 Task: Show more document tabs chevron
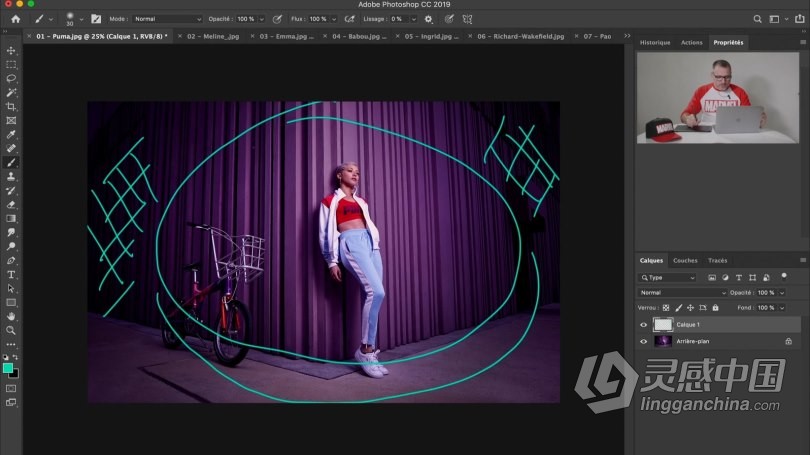(627, 36)
